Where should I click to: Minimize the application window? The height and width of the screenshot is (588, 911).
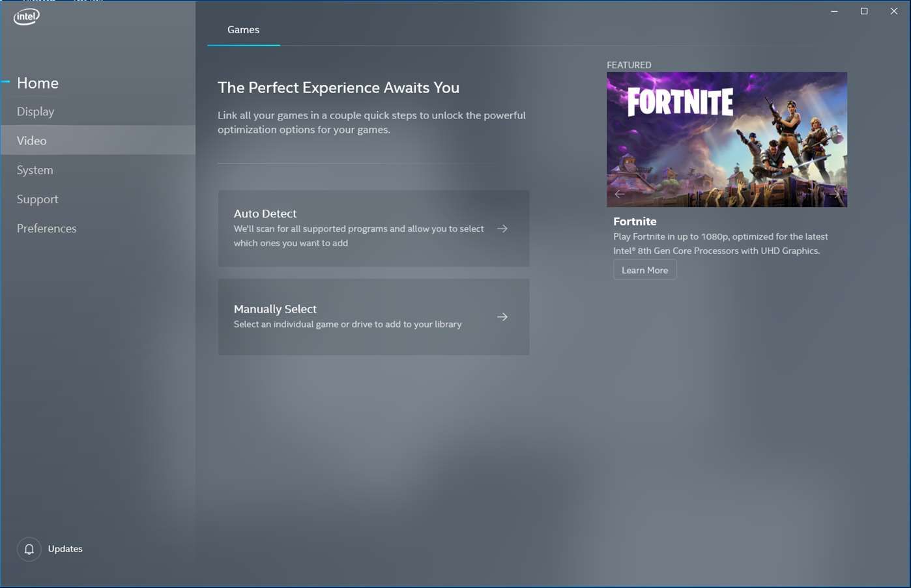(834, 11)
